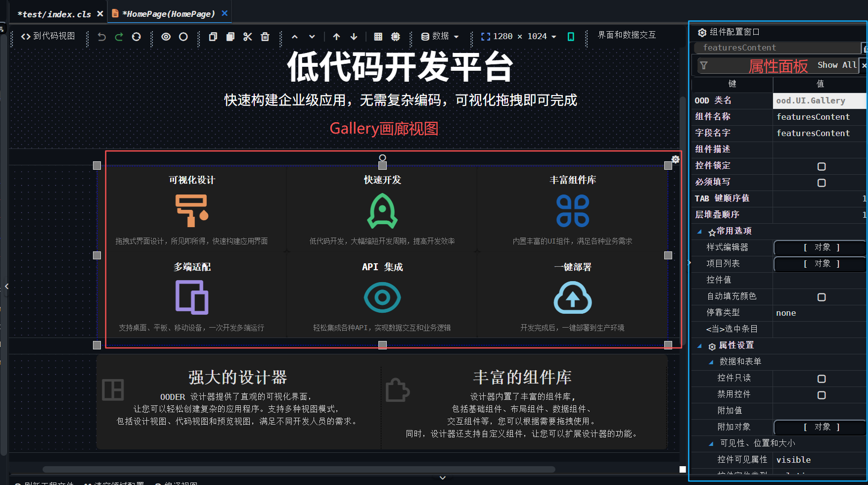The height and width of the screenshot is (485, 868).
Task: Open the 控件可见属性 visible dropdown
Action: point(820,460)
